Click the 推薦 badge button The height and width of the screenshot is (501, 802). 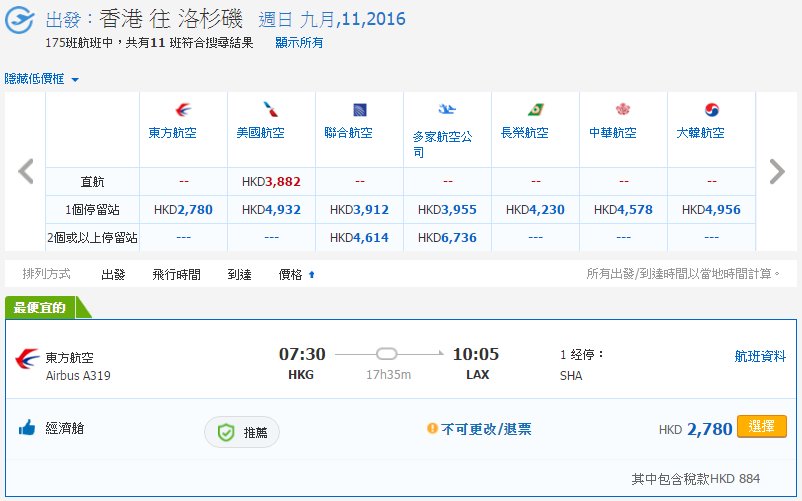pos(242,432)
